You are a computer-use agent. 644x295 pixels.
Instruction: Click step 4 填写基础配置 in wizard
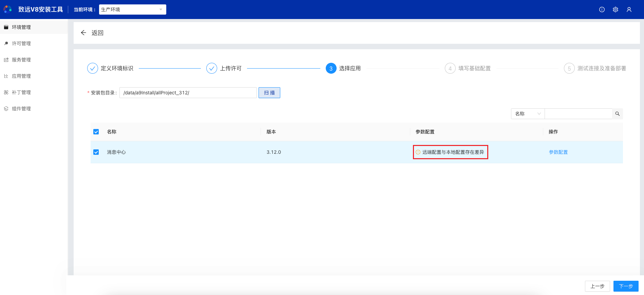pos(468,68)
